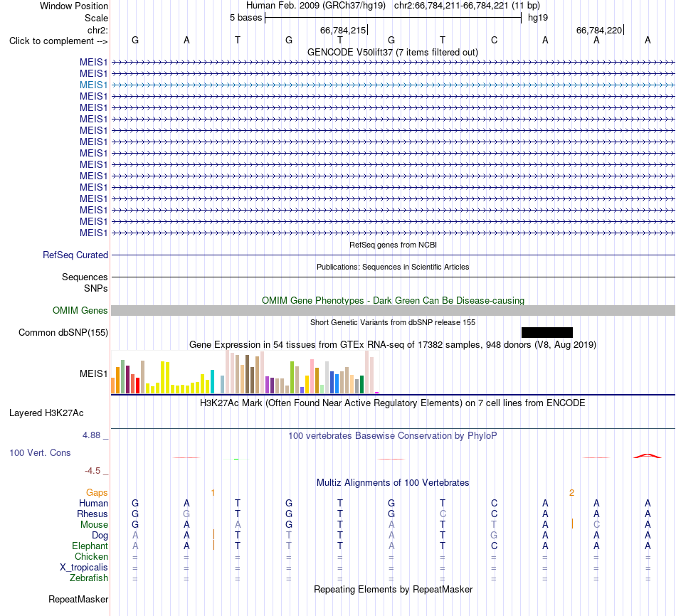
Task: Click the orange insertion mark in the Elephant row
Action: point(214,545)
